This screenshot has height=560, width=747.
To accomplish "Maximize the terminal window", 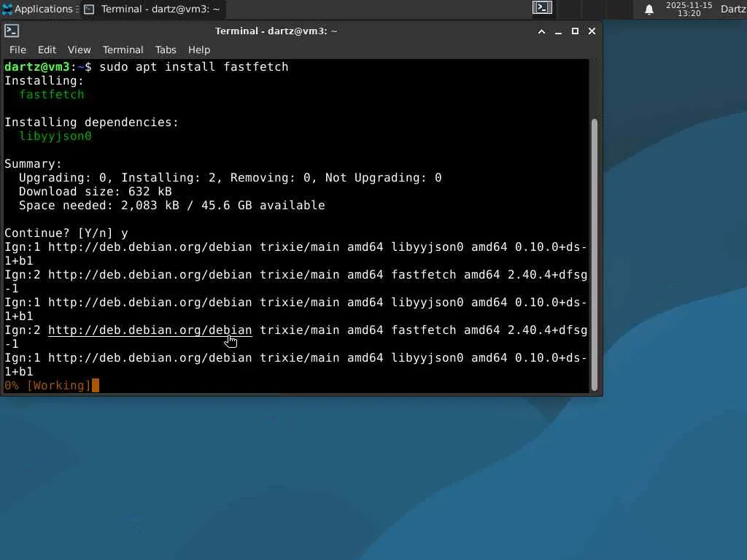I will point(575,31).
